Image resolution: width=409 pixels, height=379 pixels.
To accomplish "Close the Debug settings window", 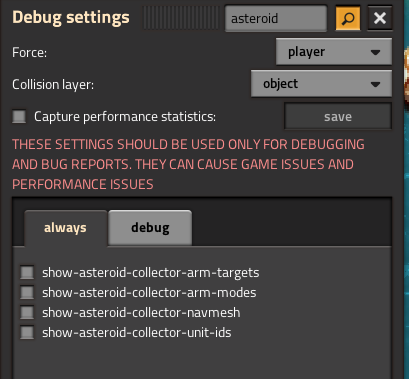I will pos(380,18).
